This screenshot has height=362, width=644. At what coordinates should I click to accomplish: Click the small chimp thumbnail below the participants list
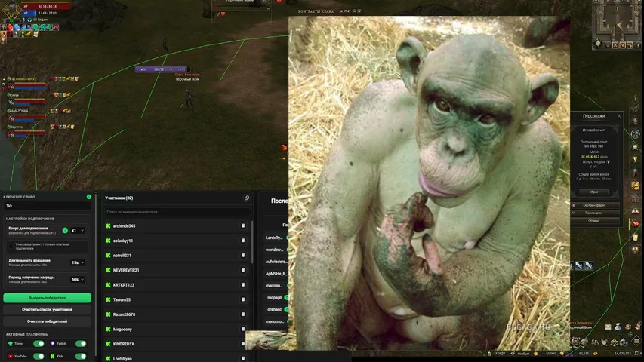coord(267,340)
